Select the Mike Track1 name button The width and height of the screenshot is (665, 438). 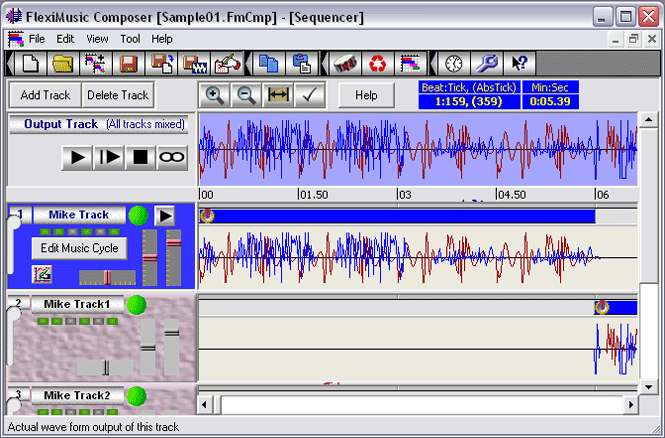[77, 304]
